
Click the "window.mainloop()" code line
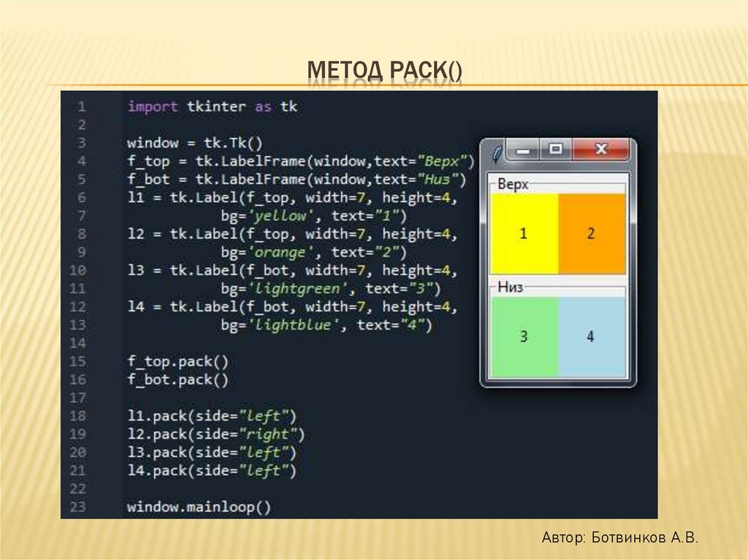point(199,507)
